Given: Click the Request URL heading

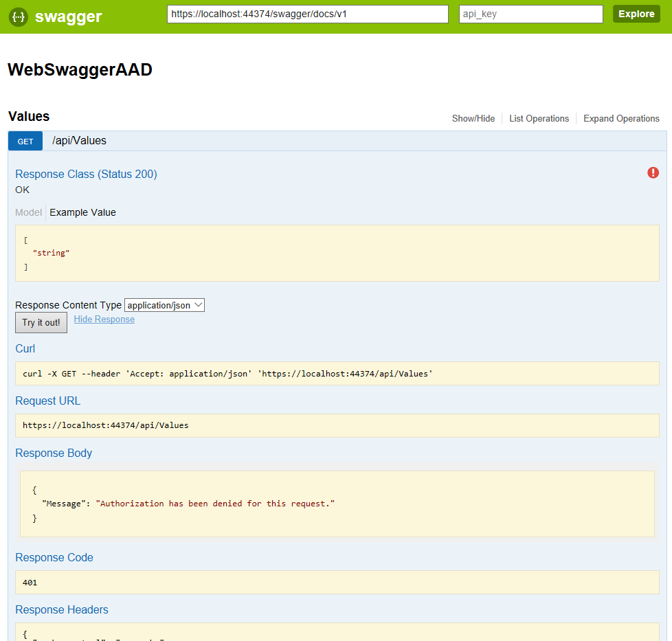Looking at the screenshot, I should point(47,401).
